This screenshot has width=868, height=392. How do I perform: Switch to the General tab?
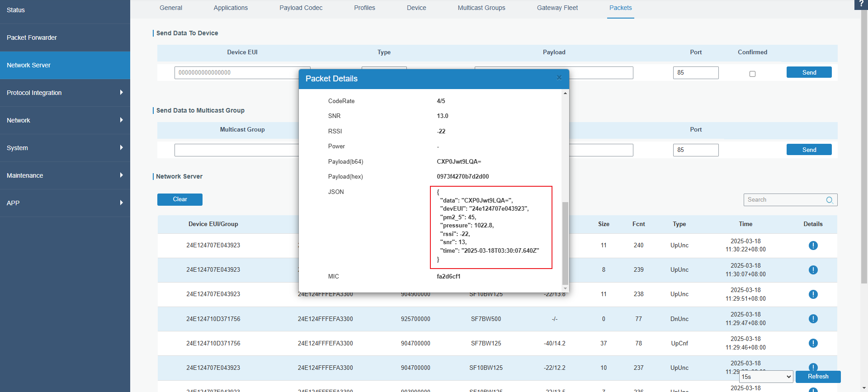[171, 8]
